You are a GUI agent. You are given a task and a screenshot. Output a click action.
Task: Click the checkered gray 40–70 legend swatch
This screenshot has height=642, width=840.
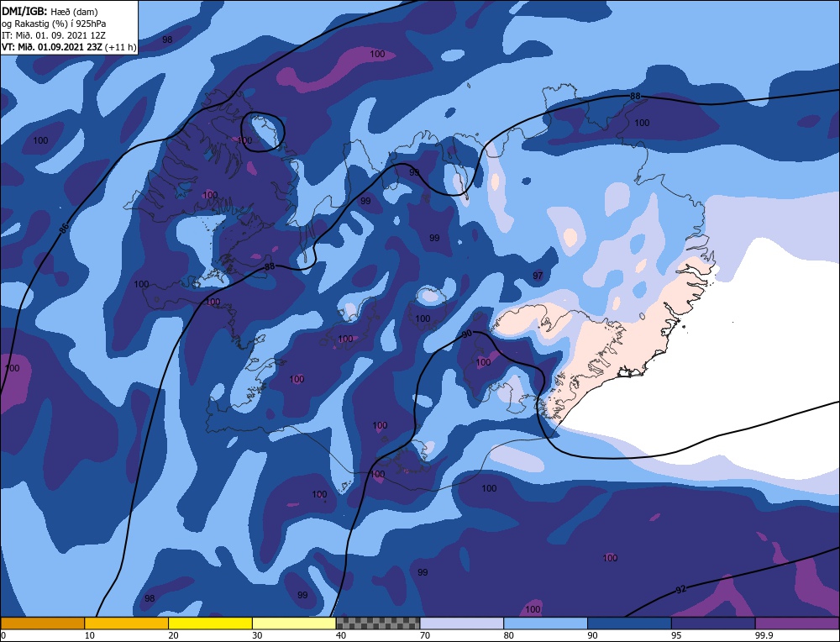click(x=378, y=623)
